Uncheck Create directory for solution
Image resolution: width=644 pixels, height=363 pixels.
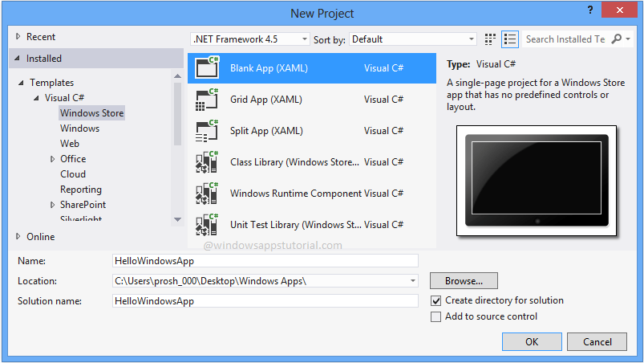pyautogui.click(x=436, y=300)
